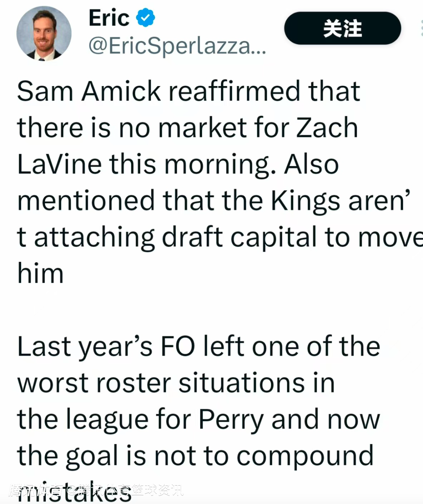Viewport: 423px width, 504px height.
Task: Tap the word "market" in the tweet
Action: pos(202,128)
